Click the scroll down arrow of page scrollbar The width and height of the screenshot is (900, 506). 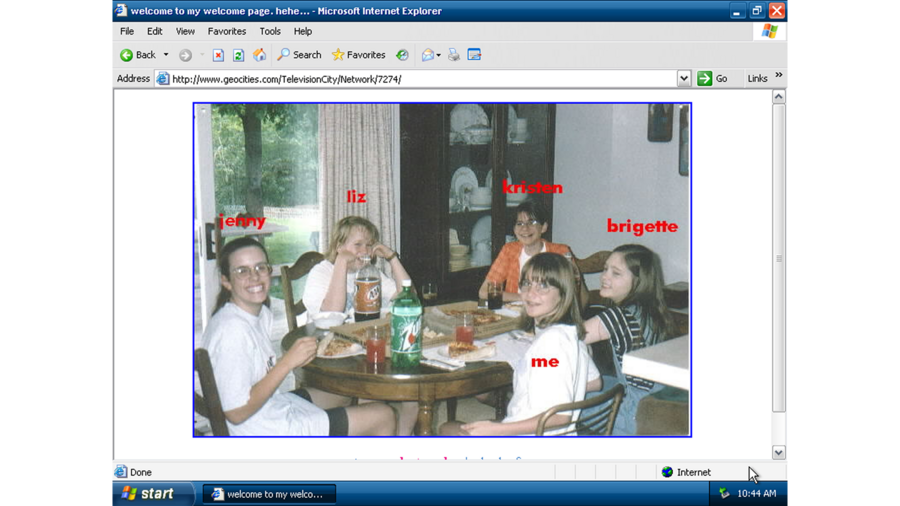[779, 453]
